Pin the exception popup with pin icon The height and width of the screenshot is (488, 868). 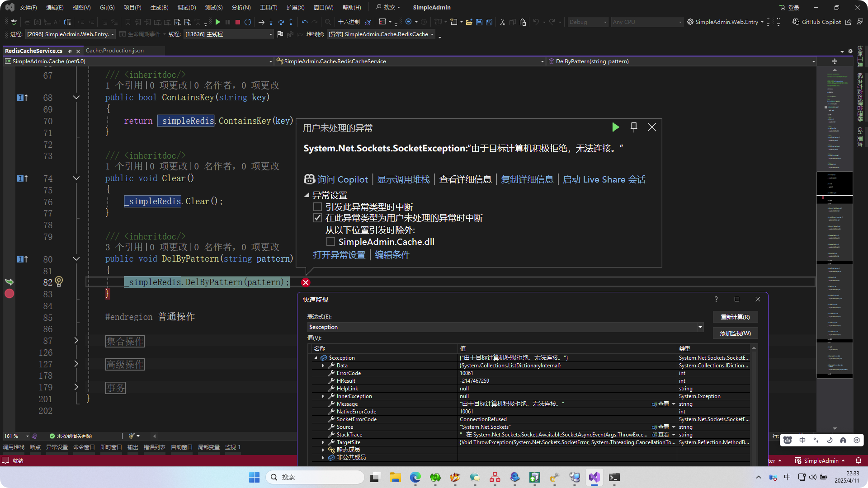(634, 127)
